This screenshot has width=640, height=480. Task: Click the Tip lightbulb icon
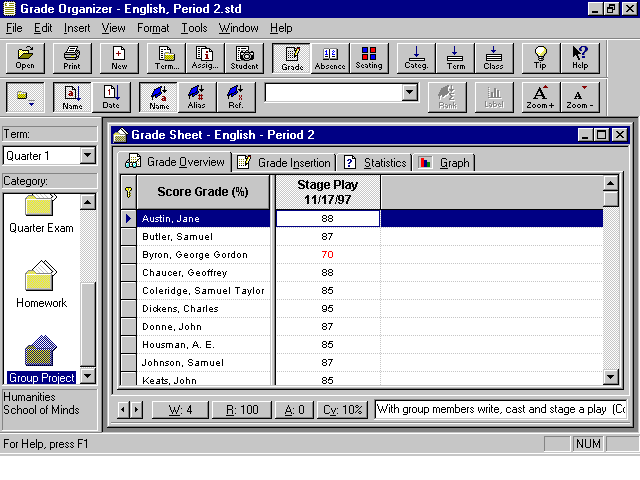click(x=540, y=58)
